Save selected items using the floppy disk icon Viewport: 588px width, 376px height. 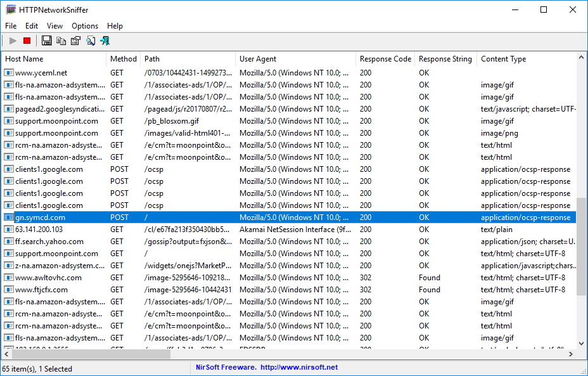pyautogui.click(x=46, y=41)
